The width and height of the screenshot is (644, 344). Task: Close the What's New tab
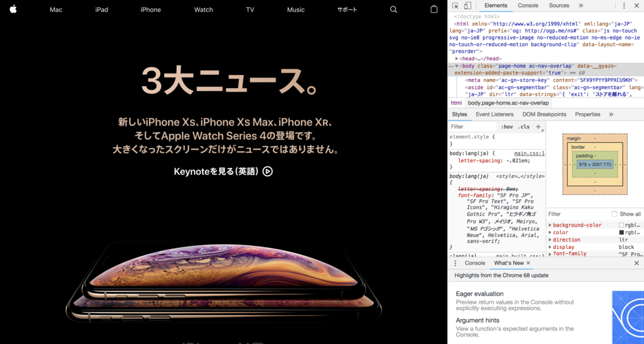(x=528, y=263)
